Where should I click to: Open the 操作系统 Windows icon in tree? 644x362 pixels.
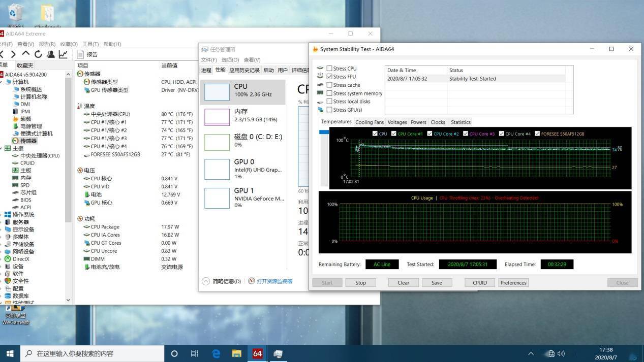[8, 215]
